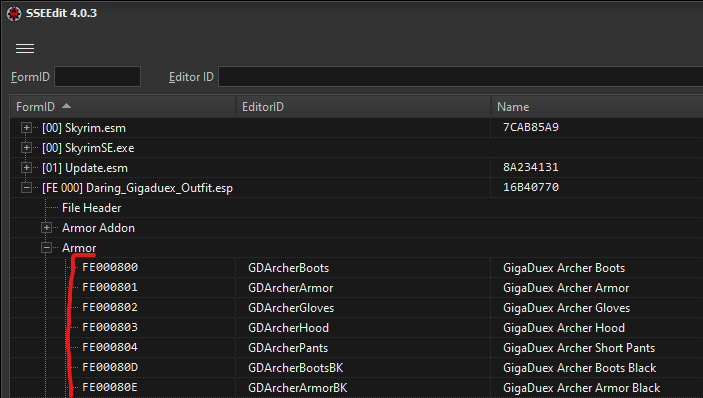Select the Armor group label
This screenshot has width=703, height=398.
pos(79,248)
